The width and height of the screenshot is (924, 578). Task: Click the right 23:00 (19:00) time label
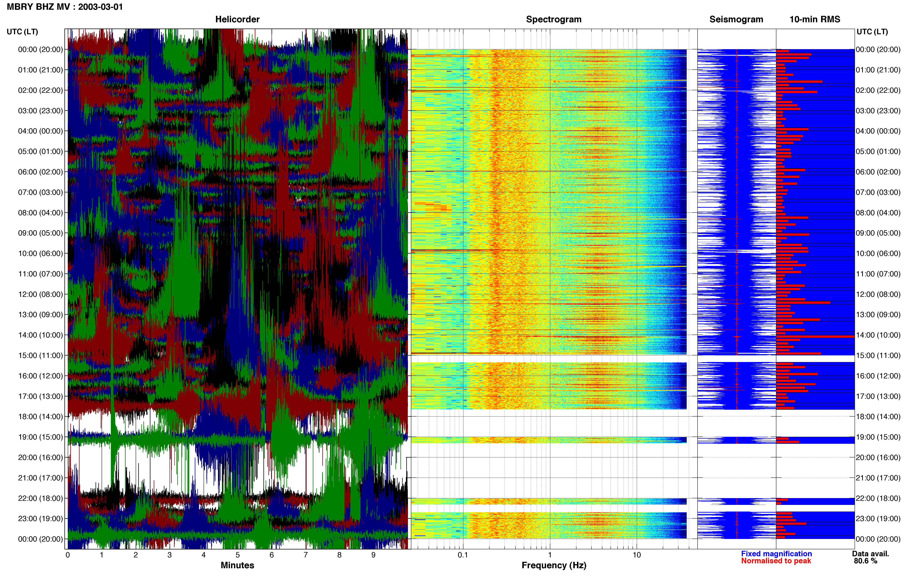(878, 518)
